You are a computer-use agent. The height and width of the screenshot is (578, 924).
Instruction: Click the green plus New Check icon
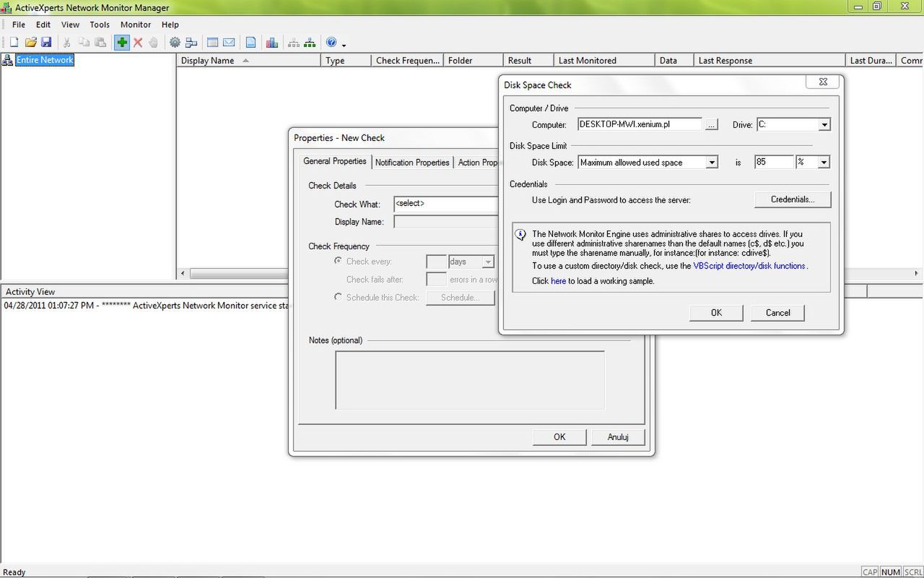tap(122, 43)
